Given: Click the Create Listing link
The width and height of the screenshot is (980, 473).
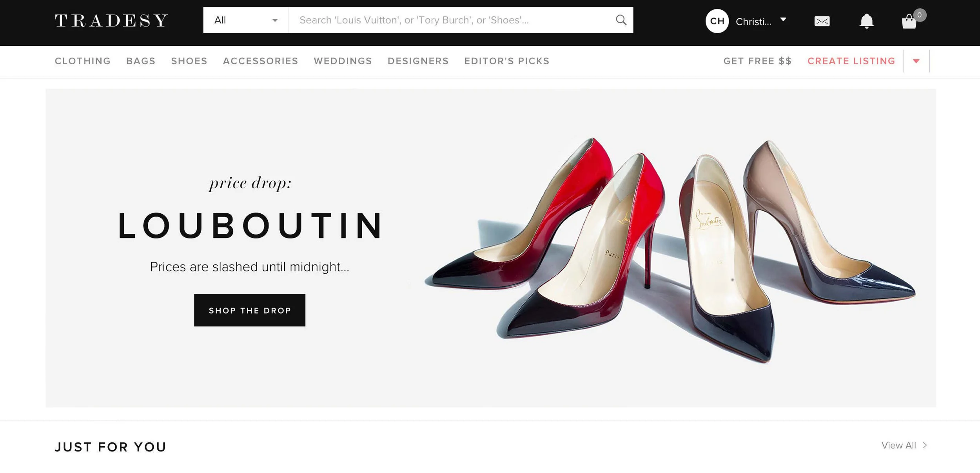Looking at the screenshot, I should [x=851, y=61].
